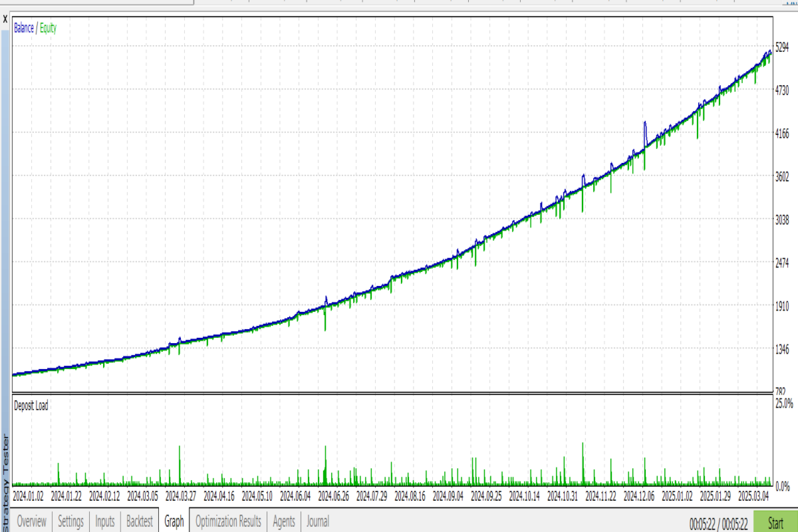
Task: Click the 2024.06.04 date label
Action: (x=295, y=495)
